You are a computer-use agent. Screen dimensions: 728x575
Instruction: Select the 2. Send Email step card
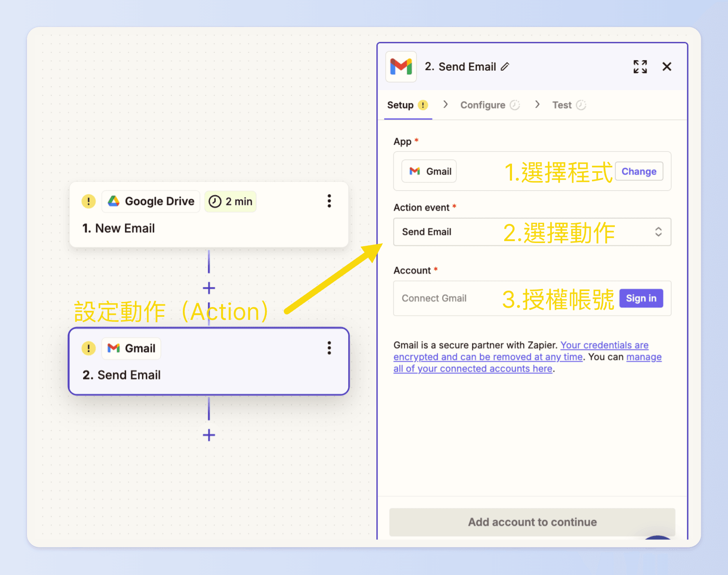[x=209, y=361]
